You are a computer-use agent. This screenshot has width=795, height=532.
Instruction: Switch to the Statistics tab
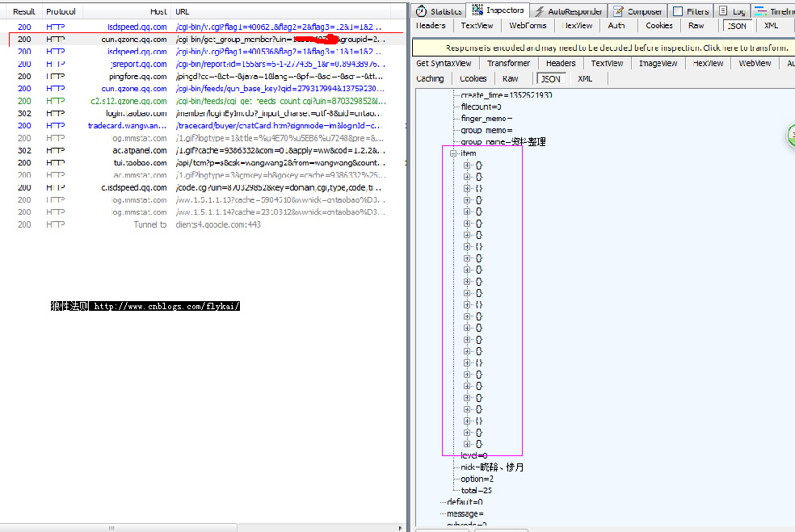(439, 11)
